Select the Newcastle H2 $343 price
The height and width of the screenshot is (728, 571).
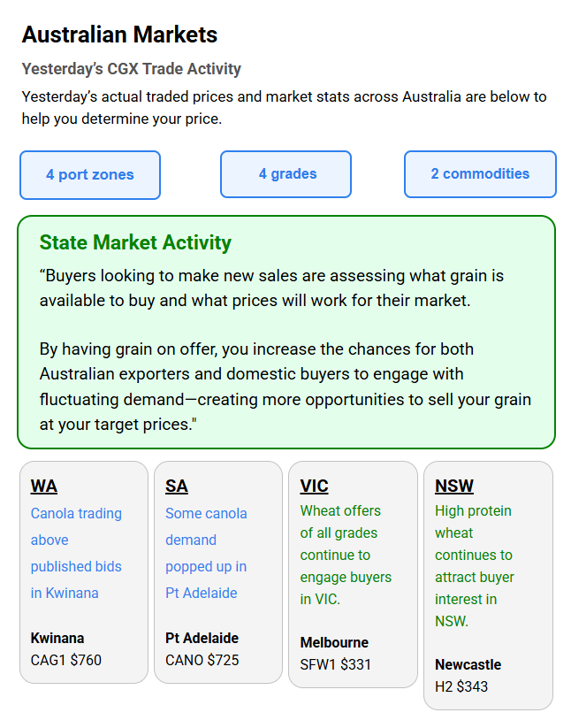point(461,686)
